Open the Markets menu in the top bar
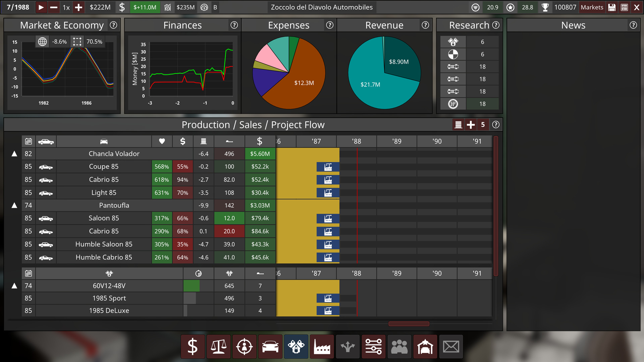Image resolution: width=644 pixels, height=362 pixels. (592, 7)
